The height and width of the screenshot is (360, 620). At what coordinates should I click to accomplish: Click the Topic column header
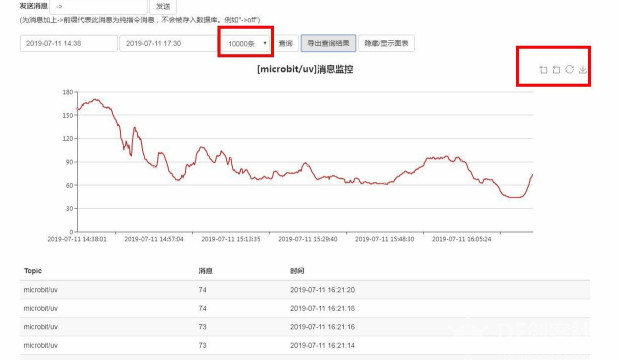33,271
